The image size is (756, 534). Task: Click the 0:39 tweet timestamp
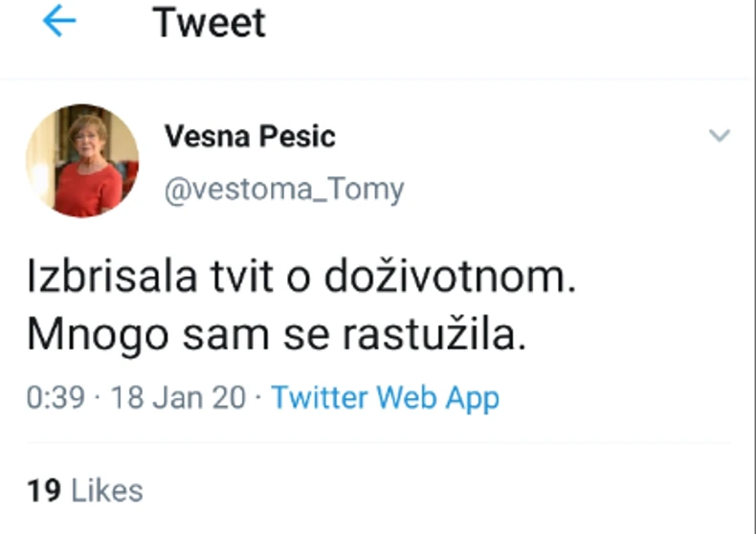click(55, 397)
